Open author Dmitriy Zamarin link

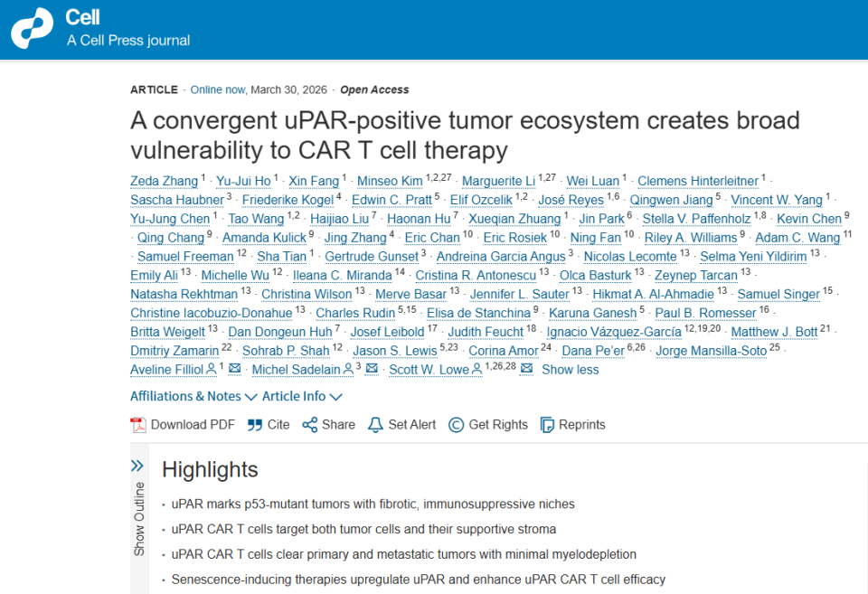tap(175, 351)
